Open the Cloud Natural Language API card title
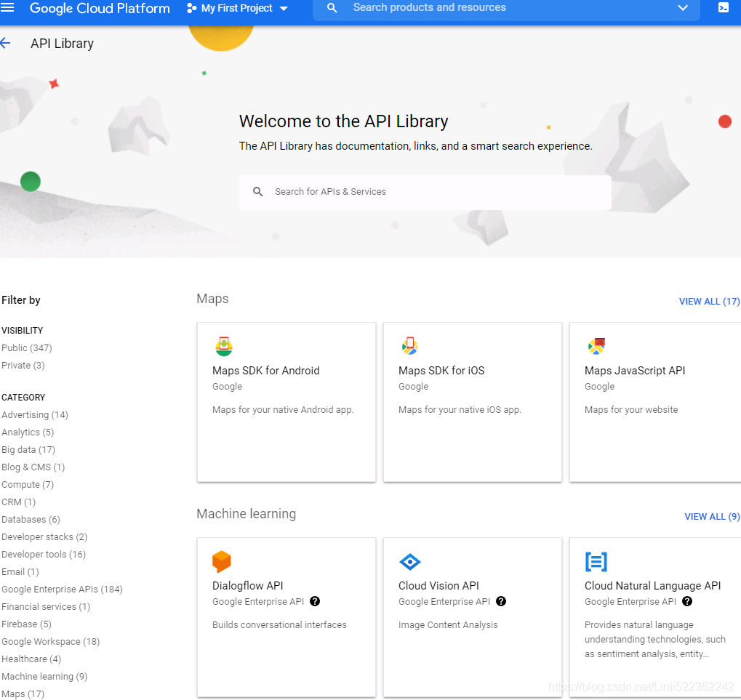Viewport: 741px width, 700px height. click(652, 586)
